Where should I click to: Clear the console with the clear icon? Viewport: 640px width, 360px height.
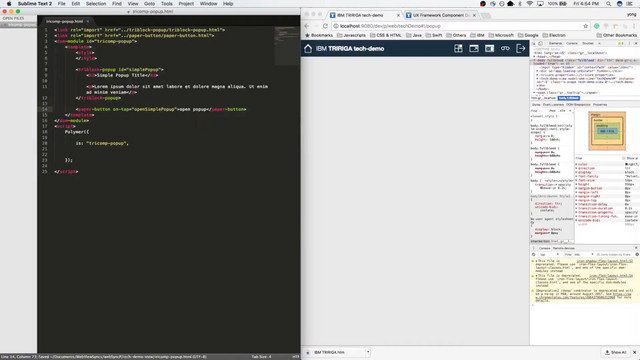533,254
